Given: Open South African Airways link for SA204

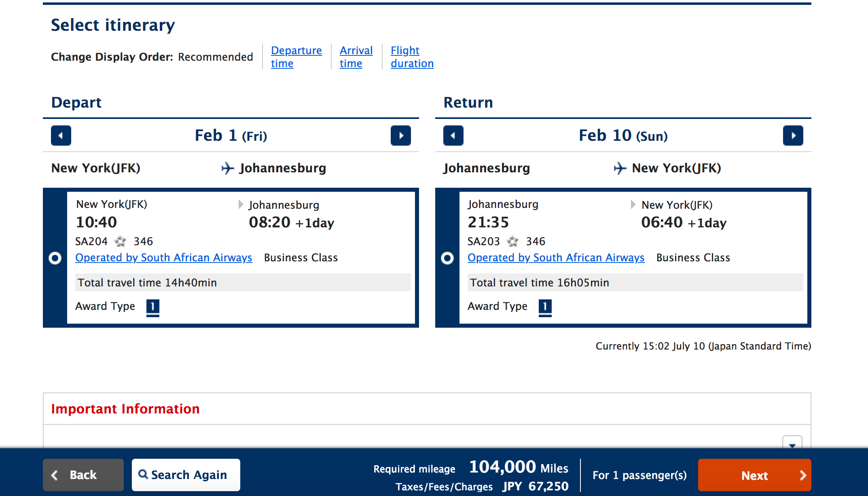Looking at the screenshot, I should point(163,258).
